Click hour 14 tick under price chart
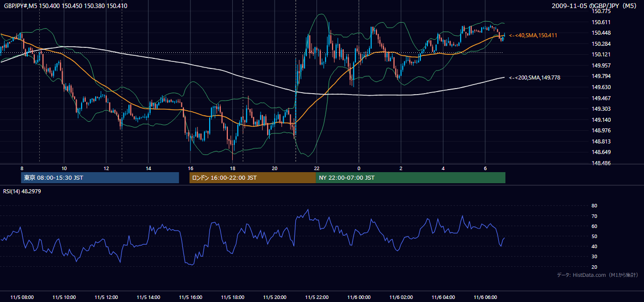Screen dimensions: 644x302 pyautogui.click(x=148, y=168)
